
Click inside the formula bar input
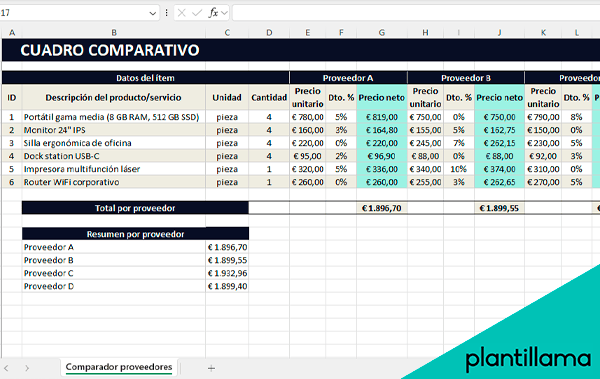[x=416, y=13]
